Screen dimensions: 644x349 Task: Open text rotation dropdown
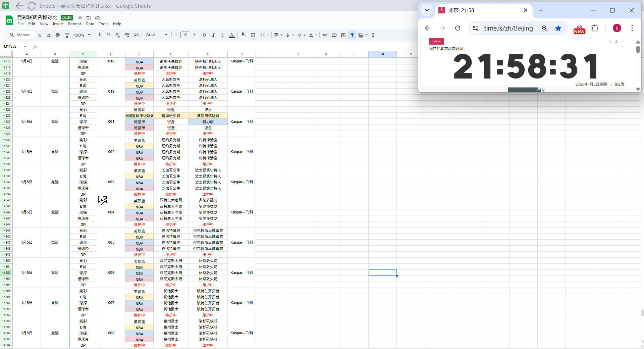coord(313,35)
